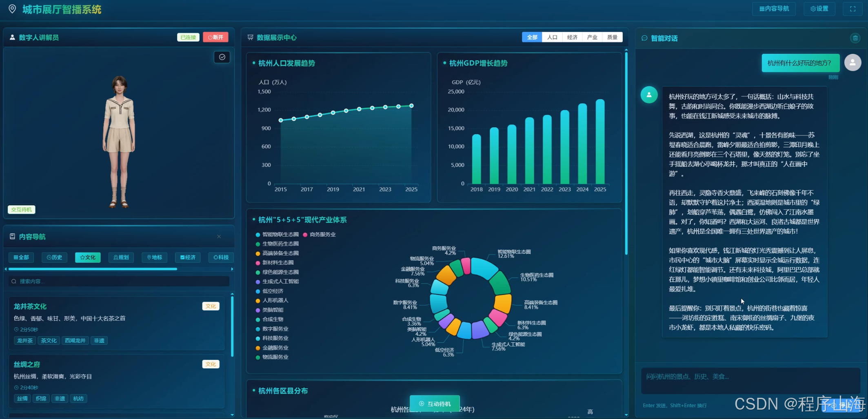Toggle 智能物联生态圈 legend item
The width and height of the screenshot is (868, 419).
tap(277, 235)
